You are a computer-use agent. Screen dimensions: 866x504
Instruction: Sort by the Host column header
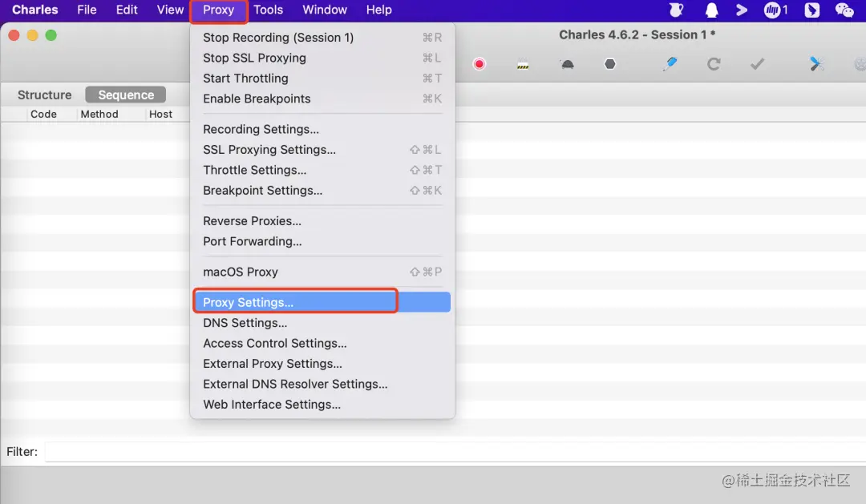(x=160, y=115)
